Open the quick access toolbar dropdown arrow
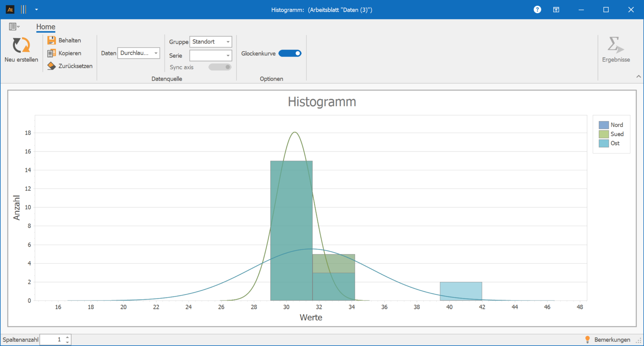644x346 pixels. [x=36, y=10]
